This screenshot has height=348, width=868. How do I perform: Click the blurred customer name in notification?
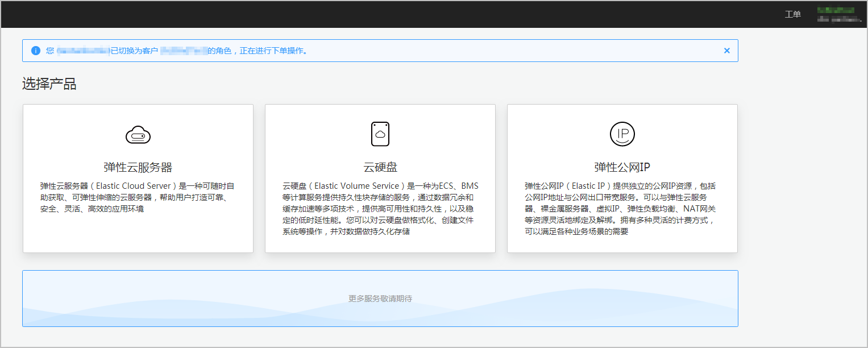tap(183, 51)
